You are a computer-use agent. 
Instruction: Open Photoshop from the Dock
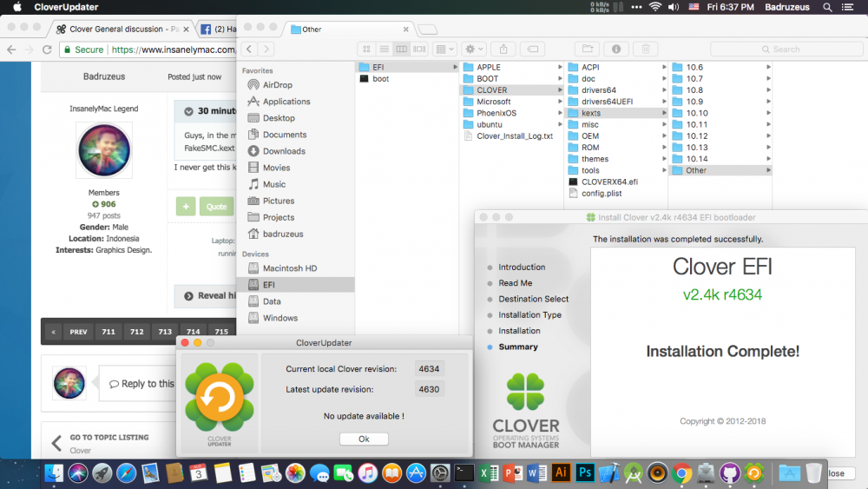pyautogui.click(x=584, y=472)
